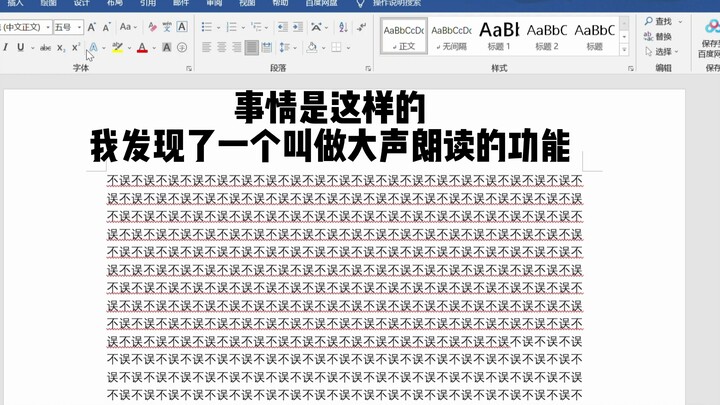
Task: Insert an enclosed character using the circled-character icon
Action: [182, 47]
